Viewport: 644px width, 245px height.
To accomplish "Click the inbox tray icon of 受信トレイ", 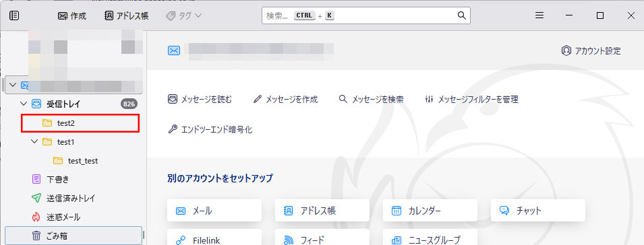I will (36, 104).
